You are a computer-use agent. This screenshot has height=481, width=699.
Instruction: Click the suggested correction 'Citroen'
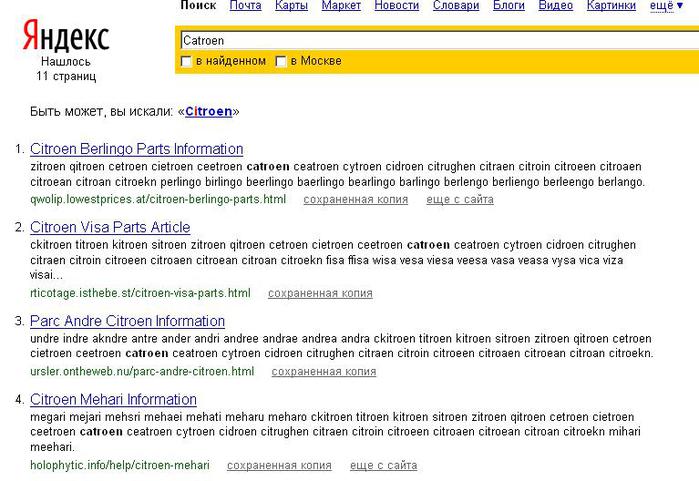209,111
